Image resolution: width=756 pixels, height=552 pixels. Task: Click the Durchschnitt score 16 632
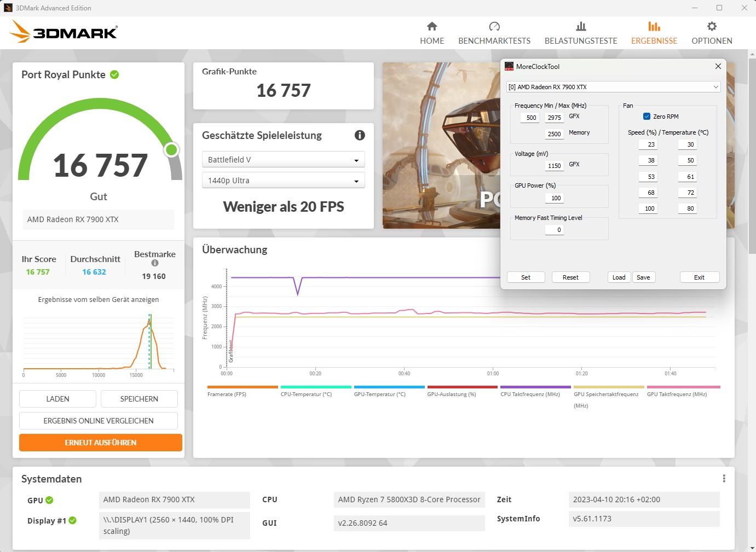point(94,272)
